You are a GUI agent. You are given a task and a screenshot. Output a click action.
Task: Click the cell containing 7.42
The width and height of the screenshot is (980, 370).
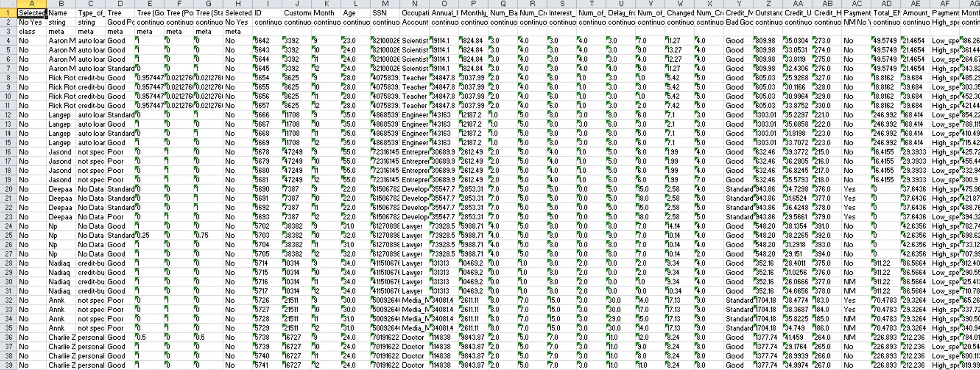(679, 106)
